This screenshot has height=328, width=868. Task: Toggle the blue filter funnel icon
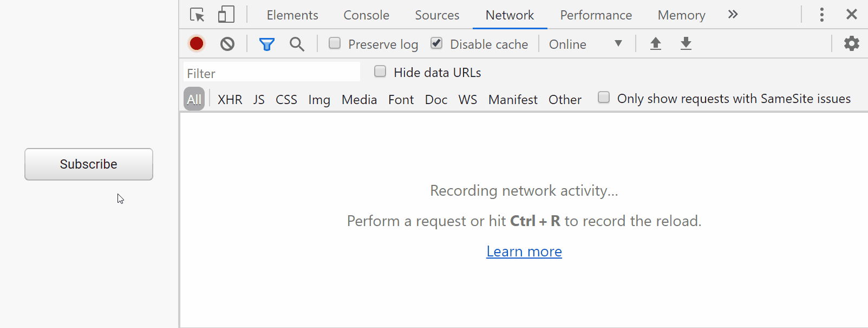tap(267, 44)
